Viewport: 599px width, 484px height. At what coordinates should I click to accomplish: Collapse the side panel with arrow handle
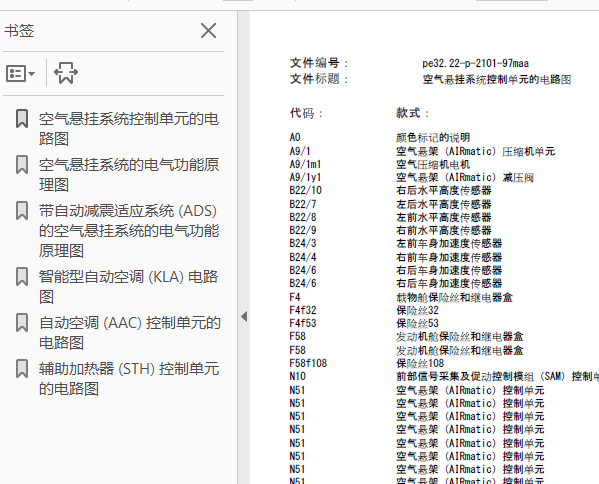[244, 316]
